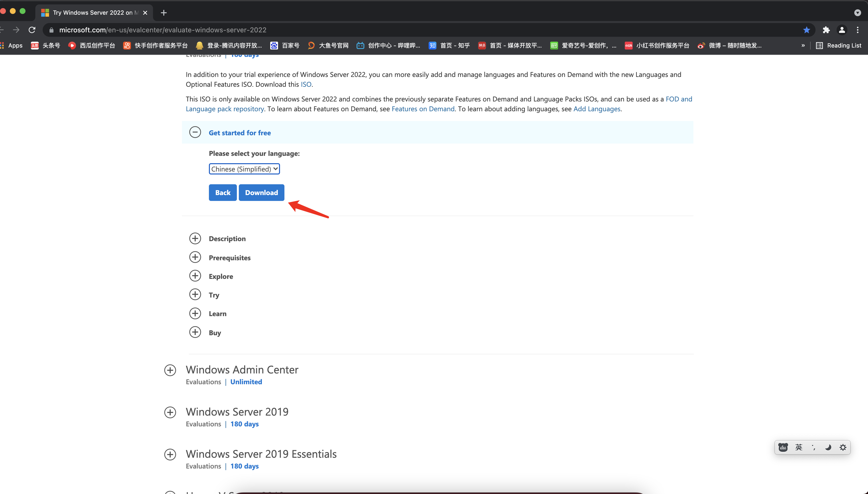Click the site lock icon
The height and width of the screenshot is (494, 868).
point(51,30)
